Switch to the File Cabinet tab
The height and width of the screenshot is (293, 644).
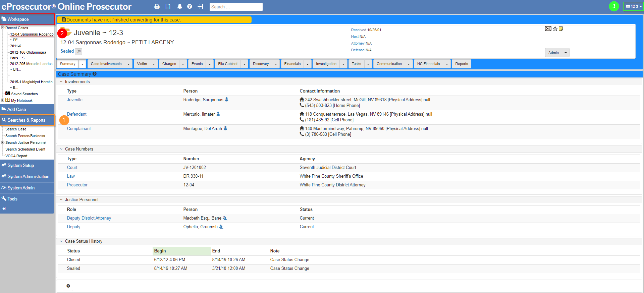coord(227,64)
